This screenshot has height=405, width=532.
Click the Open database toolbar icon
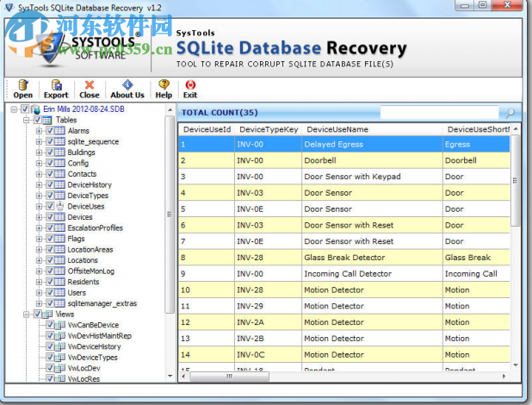coord(23,84)
